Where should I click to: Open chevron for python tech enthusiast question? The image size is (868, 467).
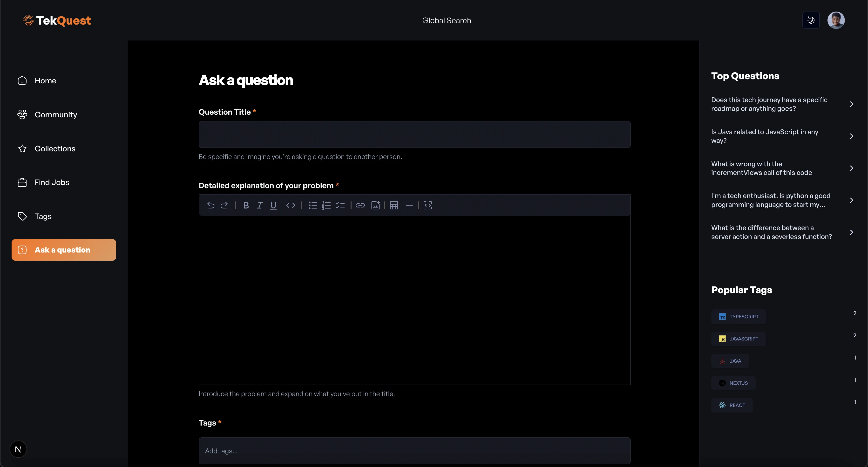852,200
